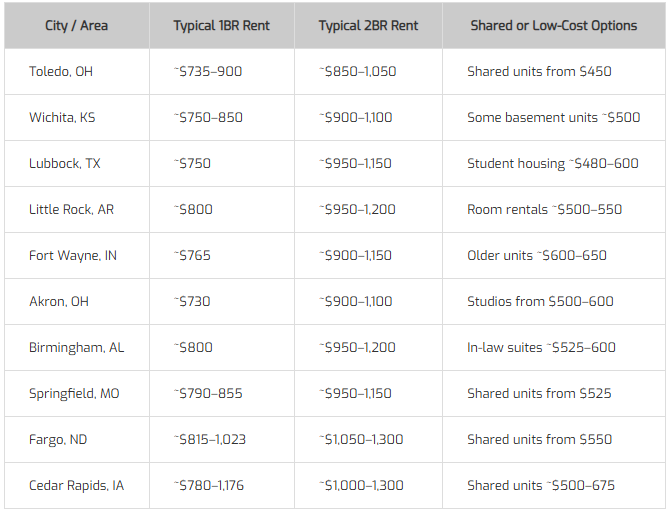670x514 pixels.
Task: Select the Typical 1BR Rent header
Action: (x=221, y=26)
